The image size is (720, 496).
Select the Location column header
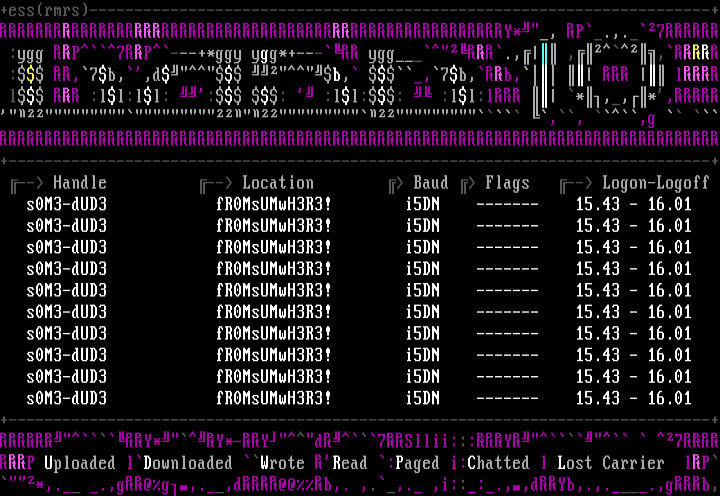click(278, 183)
